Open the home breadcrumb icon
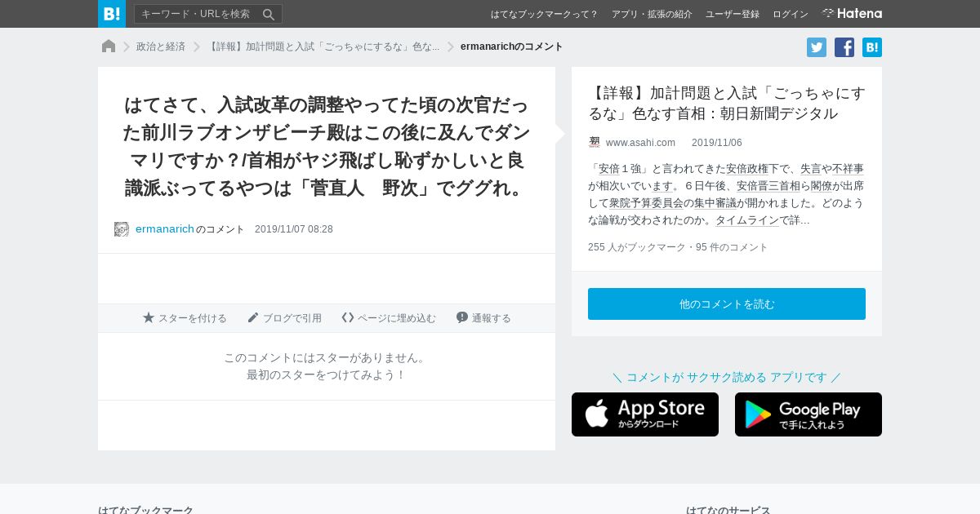980x514 pixels. coord(109,47)
